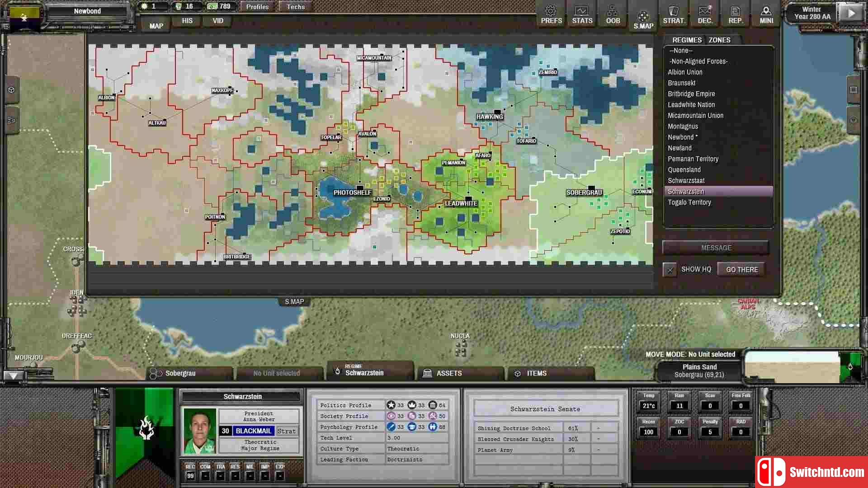This screenshot has width=868, height=488.
Task: Click the BLACKMAIL stratagem button
Action: click(x=253, y=431)
